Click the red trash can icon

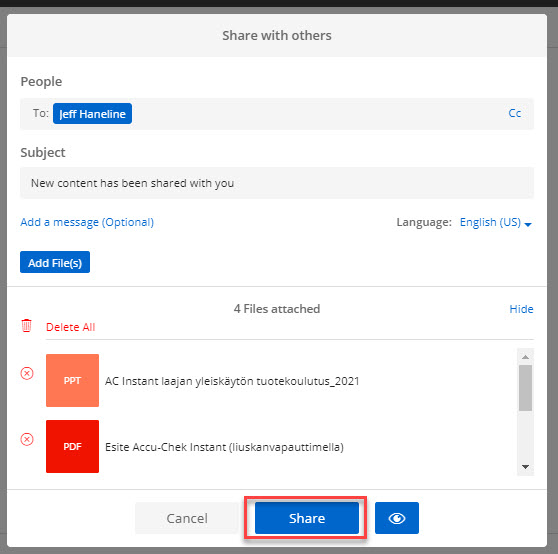tap(26, 326)
